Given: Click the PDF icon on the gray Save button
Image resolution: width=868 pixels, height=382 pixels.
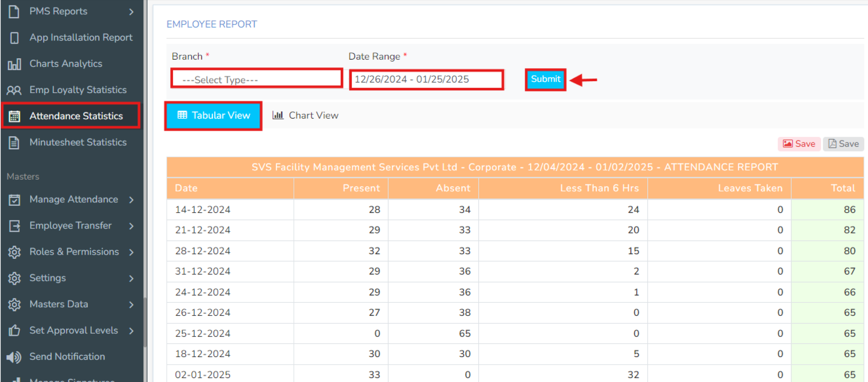Looking at the screenshot, I should pyautogui.click(x=832, y=144).
